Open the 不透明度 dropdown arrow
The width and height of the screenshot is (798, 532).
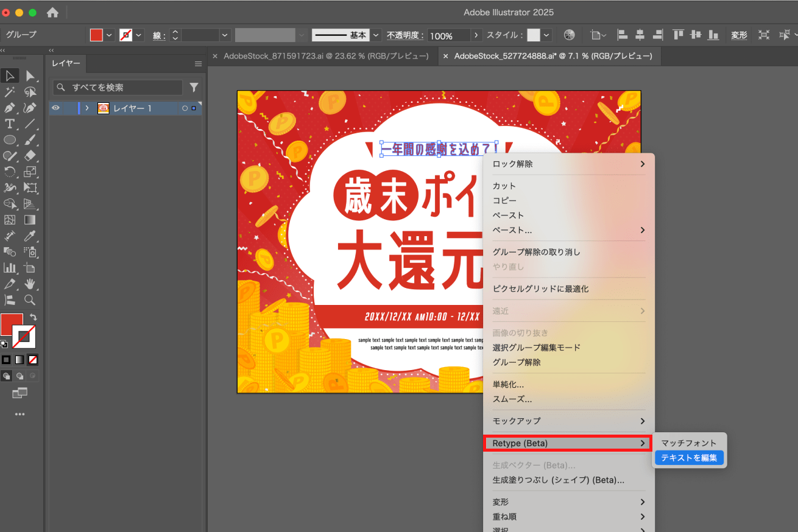click(x=476, y=35)
